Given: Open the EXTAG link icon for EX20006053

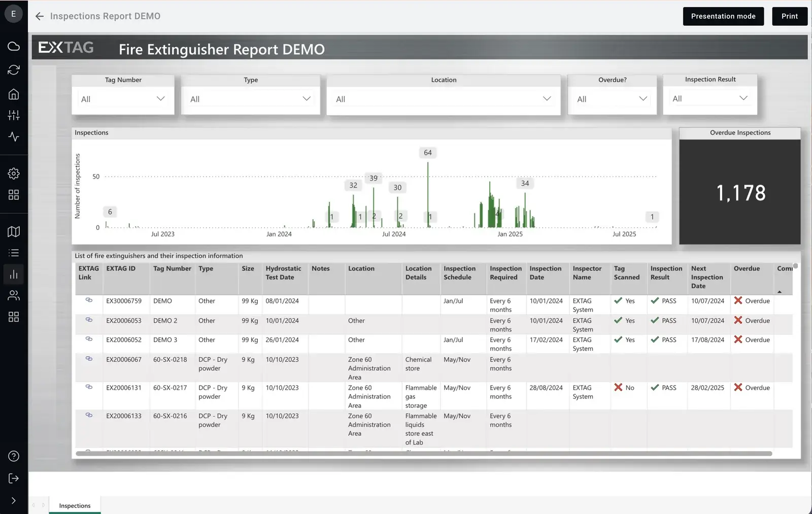Looking at the screenshot, I should point(89,320).
